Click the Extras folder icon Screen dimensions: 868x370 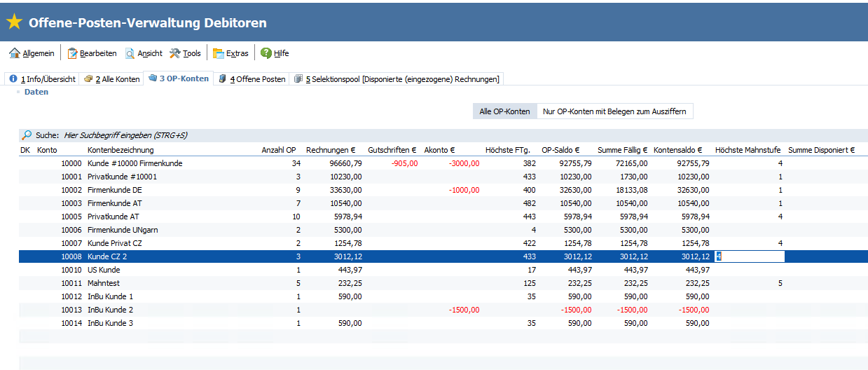click(219, 53)
